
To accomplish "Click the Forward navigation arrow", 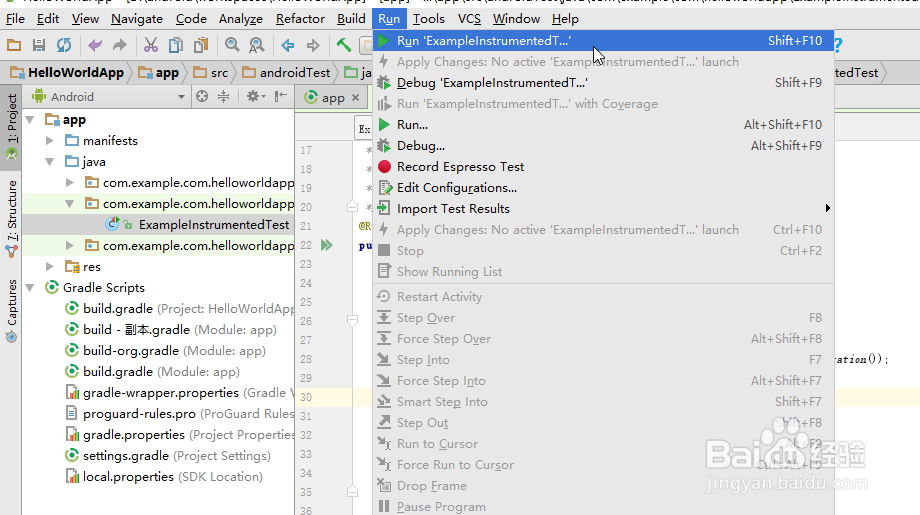I will coord(313,45).
